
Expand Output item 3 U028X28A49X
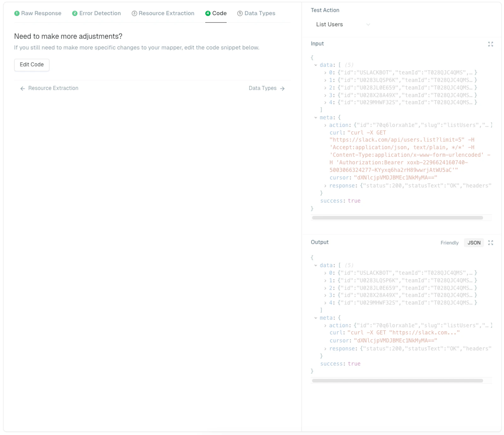[325, 295]
